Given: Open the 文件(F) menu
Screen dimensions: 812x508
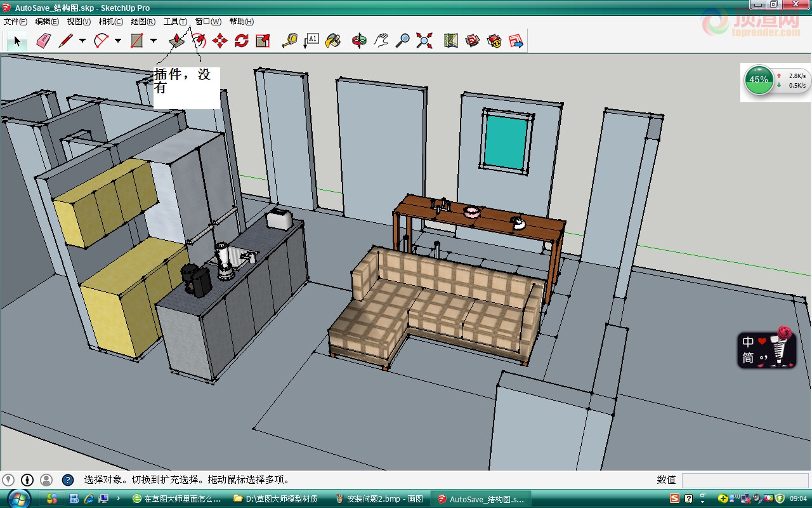Looking at the screenshot, I should (x=15, y=22).
